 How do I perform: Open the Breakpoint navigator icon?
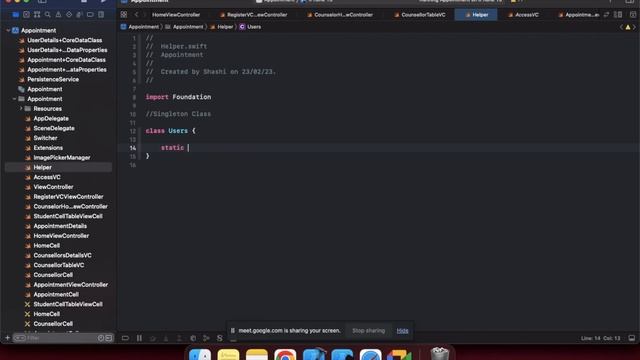click(90, 15)
